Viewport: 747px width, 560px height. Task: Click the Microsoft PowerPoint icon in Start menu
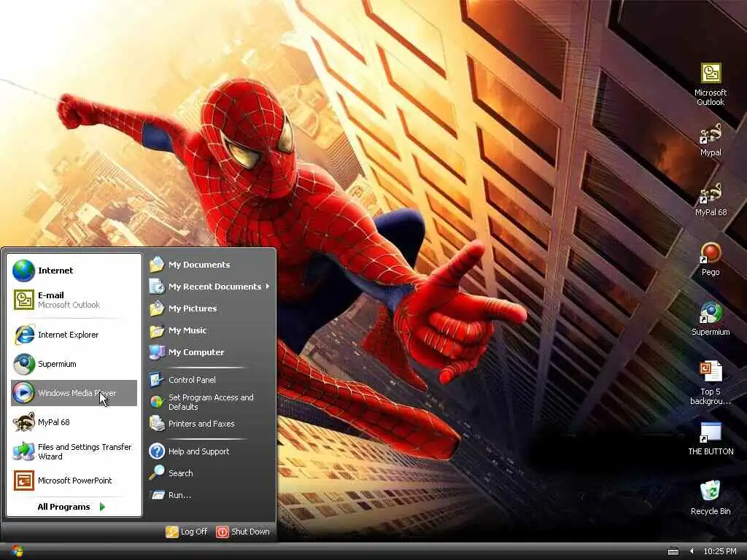tap(24, 481)
